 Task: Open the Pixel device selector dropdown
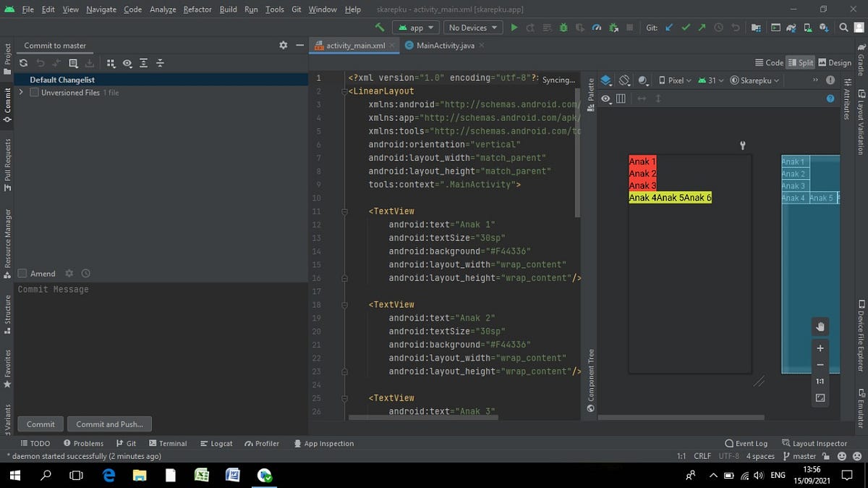675,80
